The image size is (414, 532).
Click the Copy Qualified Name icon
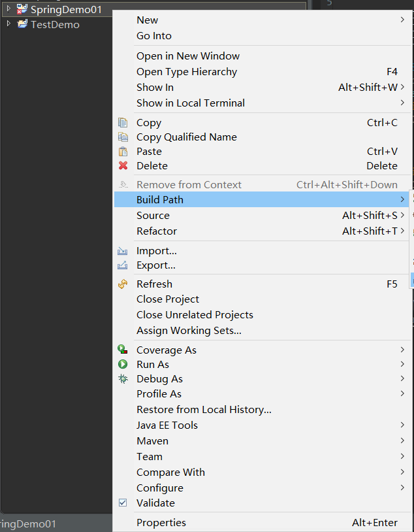tap(123, 137)
